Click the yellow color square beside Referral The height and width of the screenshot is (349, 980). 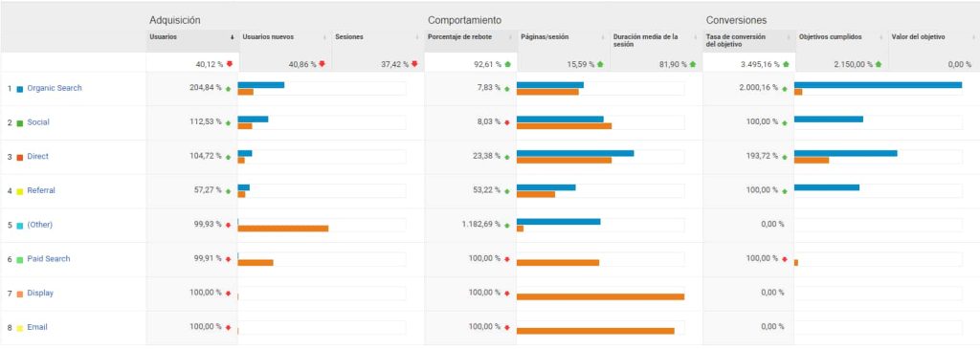click(x=20, y=191)
